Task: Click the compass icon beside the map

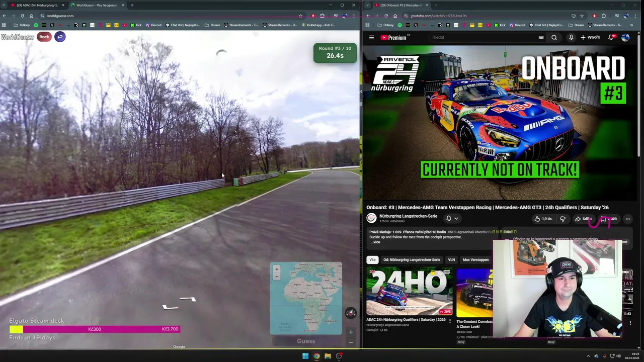Action: (x=351, y=313)
